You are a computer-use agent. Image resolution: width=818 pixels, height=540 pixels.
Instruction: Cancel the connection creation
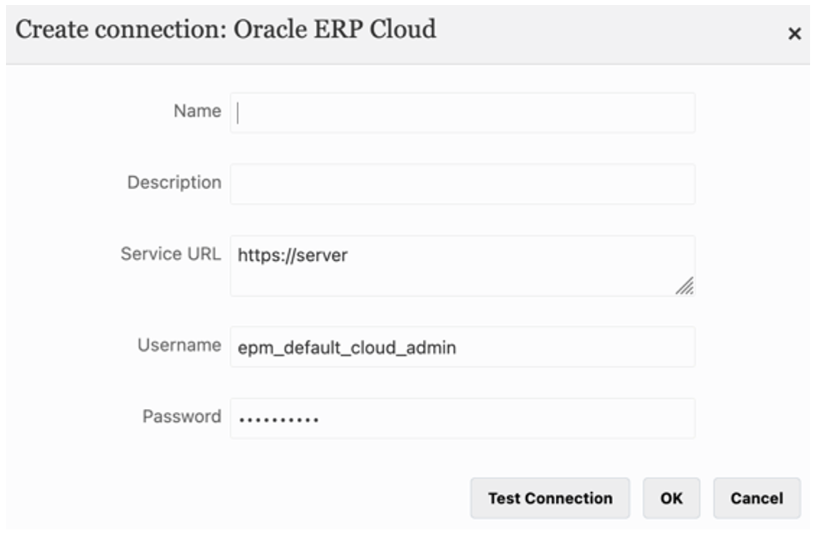[x=756, y=498]
